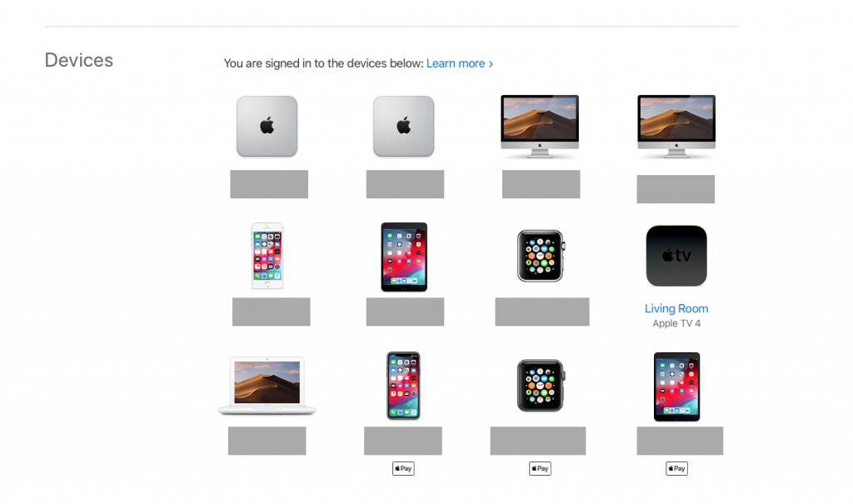Screen dimensions: 853x504
Task: Click the first iMac device image
Action: (540, 127)
